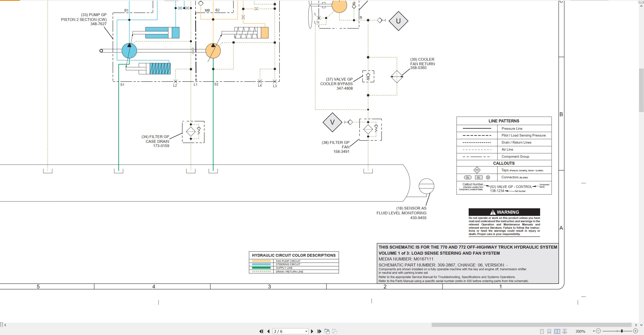Image resolution: width=644 pixels, height=335 pixels.
Task: Switch to continuous scrolling page view
Action: point(549,331)
